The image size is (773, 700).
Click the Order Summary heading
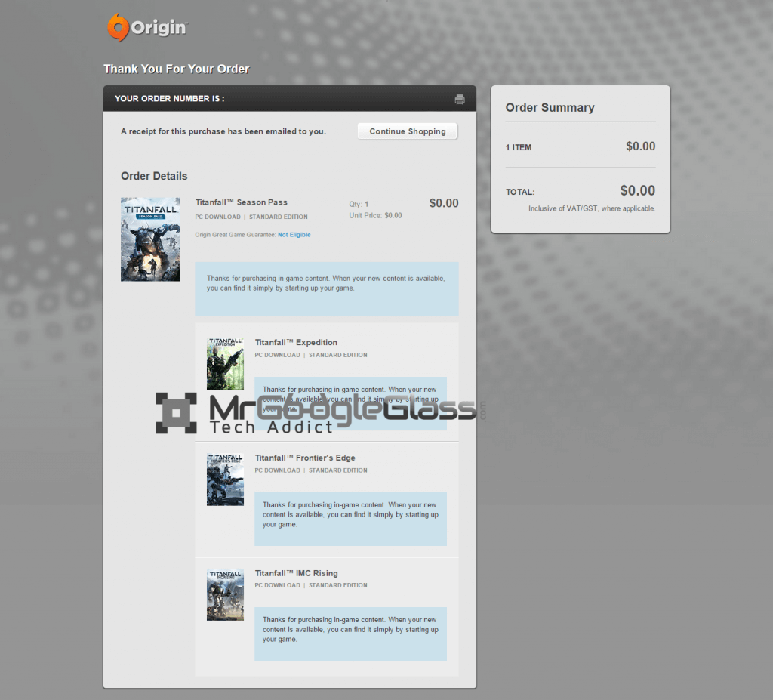tap(550, 107)
